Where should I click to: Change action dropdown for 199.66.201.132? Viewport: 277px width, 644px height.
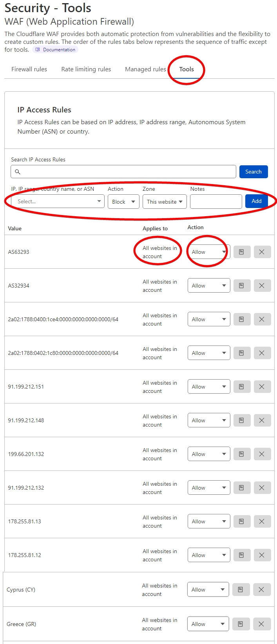pos(209,454)
